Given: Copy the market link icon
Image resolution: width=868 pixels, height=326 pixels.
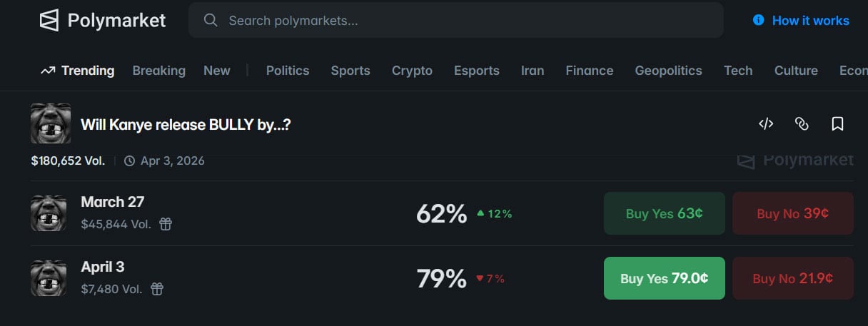Looking at the screenshot, I should coord(802,124).
